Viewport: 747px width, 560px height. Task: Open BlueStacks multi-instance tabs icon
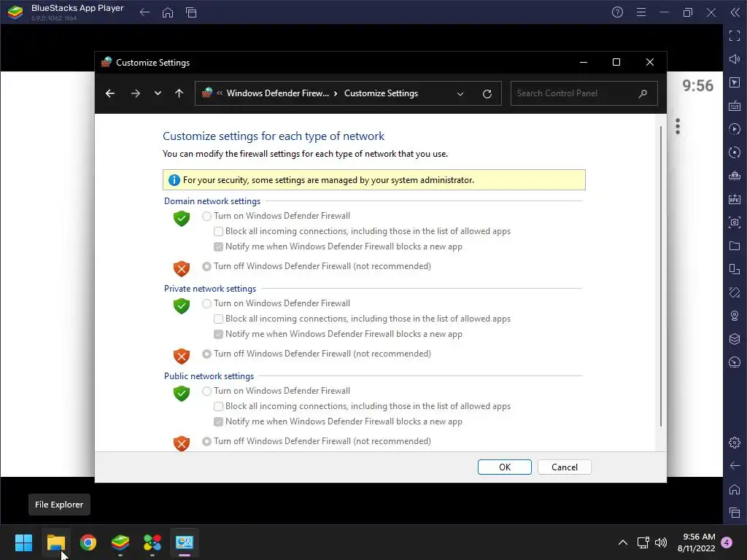coord(191,12)
